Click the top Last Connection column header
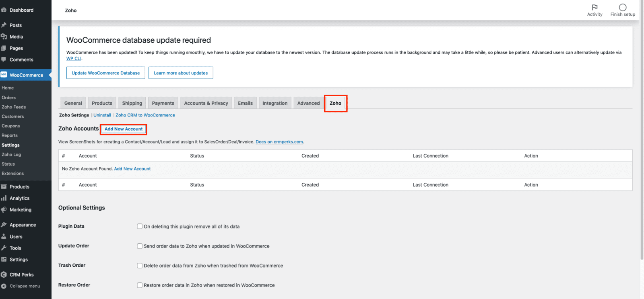 click(x=430, y=156)
